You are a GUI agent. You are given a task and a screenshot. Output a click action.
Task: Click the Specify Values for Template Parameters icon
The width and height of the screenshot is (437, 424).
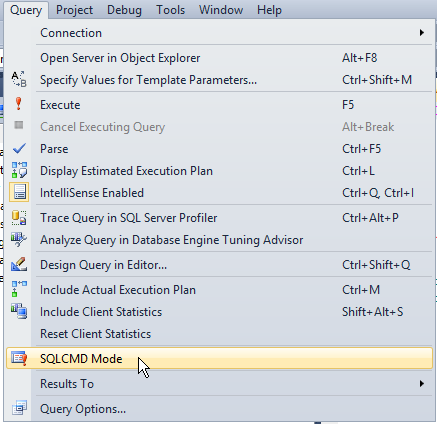pyautogui.click(x=19, y=79)
